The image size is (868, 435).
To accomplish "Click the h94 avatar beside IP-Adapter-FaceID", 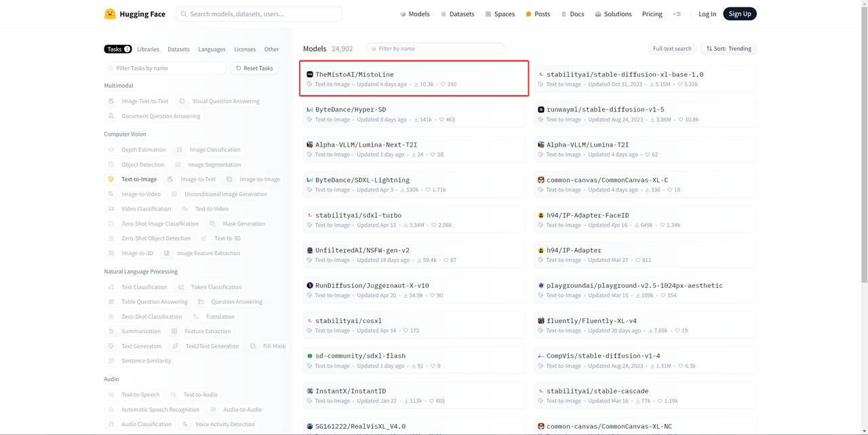I will [541, 215].
